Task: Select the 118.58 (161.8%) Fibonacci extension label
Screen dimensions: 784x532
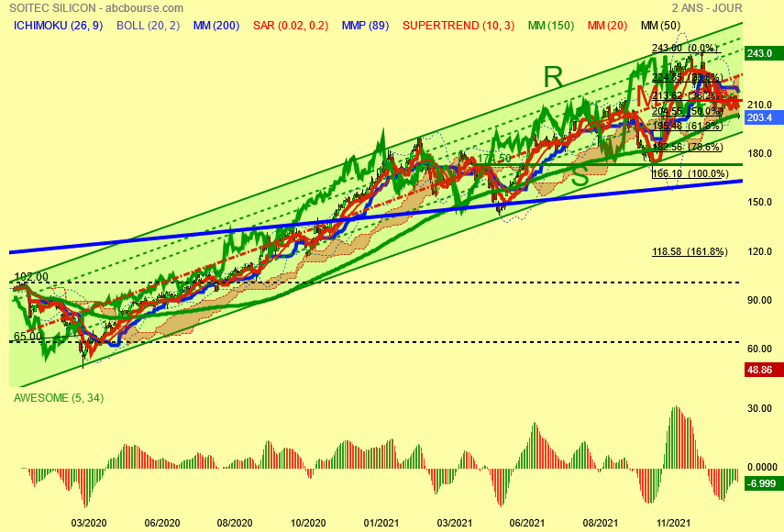Action: point(690,251)
